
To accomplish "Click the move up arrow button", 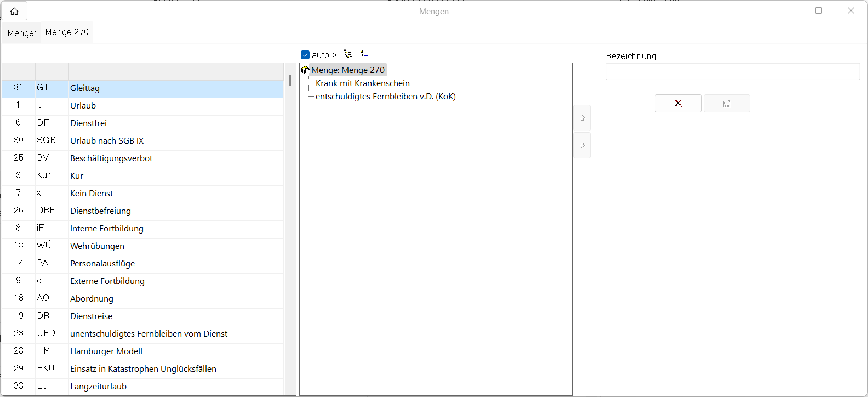I will [582, 118].
